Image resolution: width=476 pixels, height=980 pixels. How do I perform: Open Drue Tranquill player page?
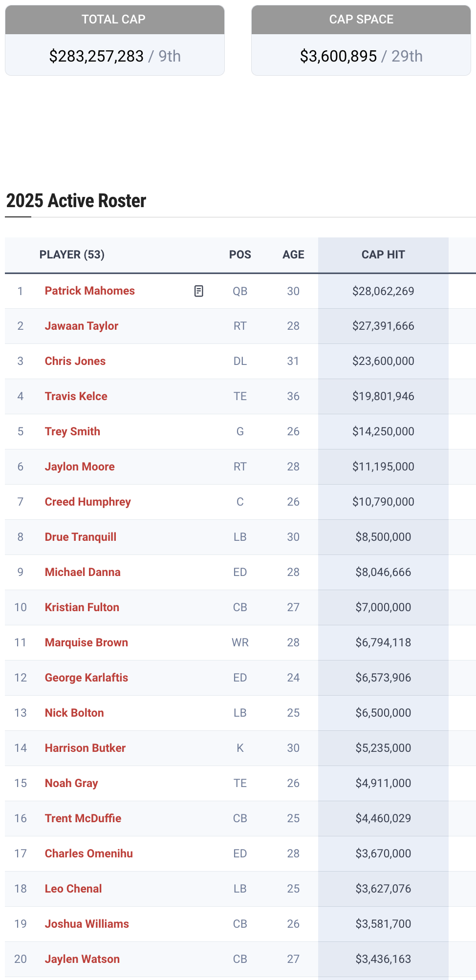click(x=81, y=537)
